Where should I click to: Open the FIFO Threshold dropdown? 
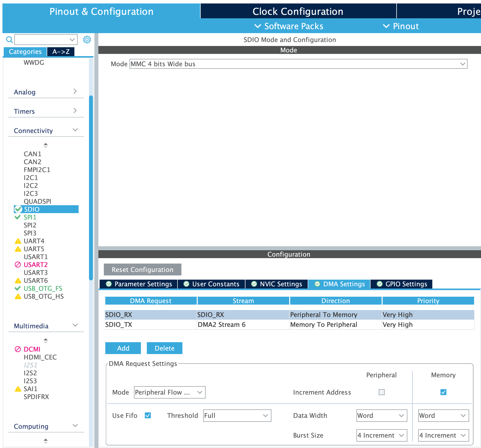(x=237, y=416)
